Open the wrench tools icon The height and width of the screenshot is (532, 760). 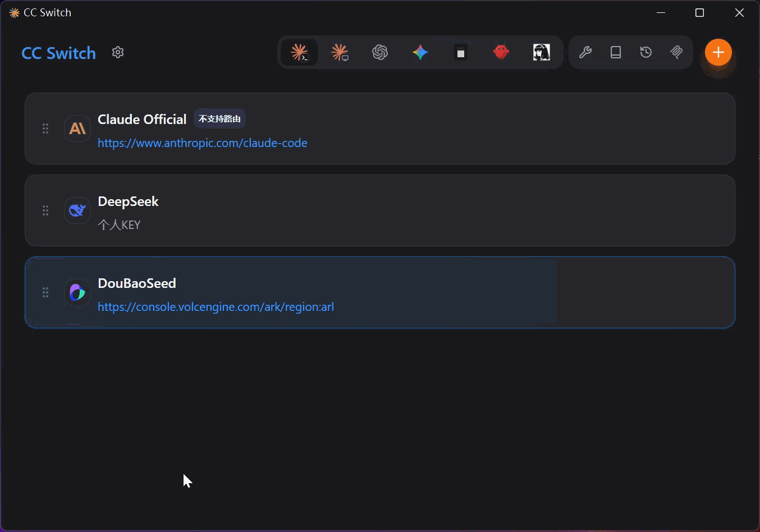click(585, 52)
